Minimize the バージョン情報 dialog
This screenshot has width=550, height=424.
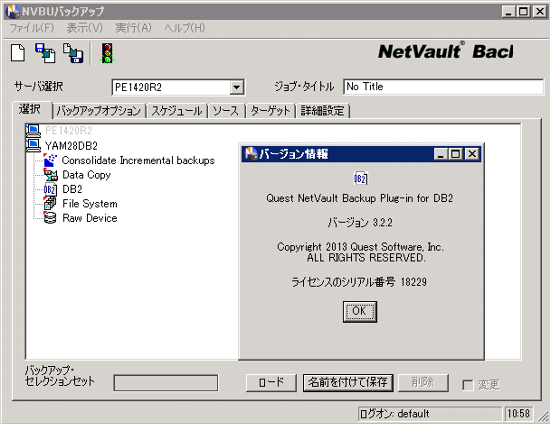coord(441,154)
